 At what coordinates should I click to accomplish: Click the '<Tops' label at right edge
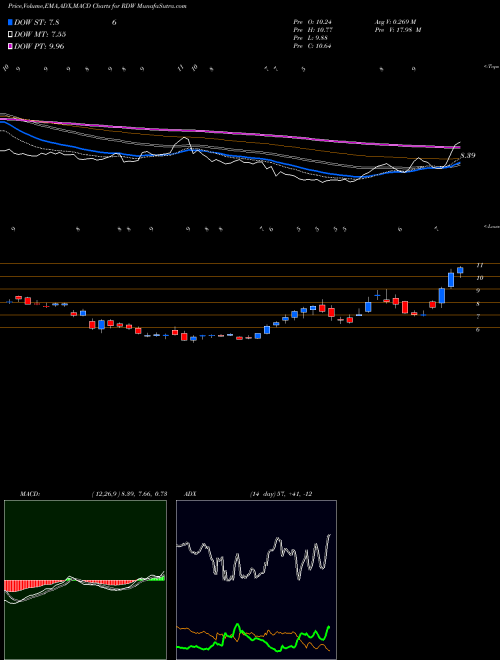point(492,67)
